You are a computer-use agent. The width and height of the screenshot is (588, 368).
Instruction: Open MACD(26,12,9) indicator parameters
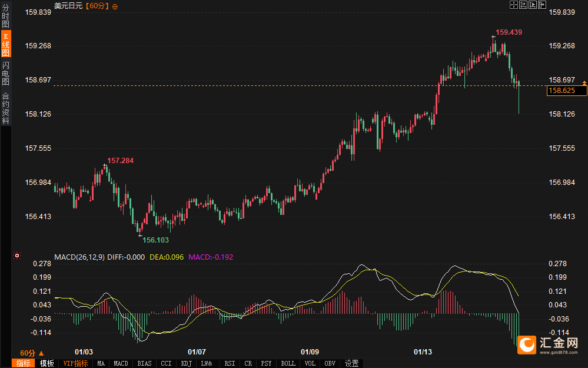(79, 257)
